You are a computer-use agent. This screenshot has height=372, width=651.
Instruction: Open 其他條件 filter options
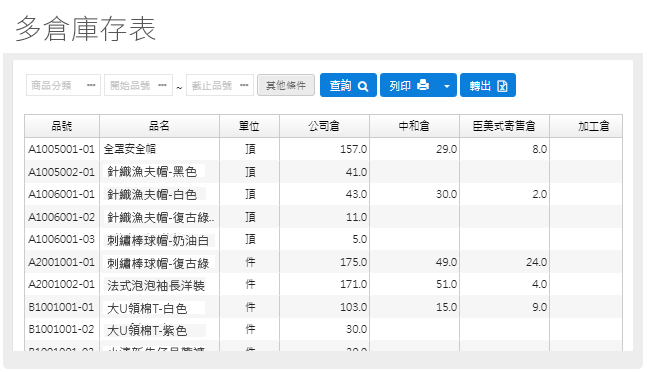[286, 85]
